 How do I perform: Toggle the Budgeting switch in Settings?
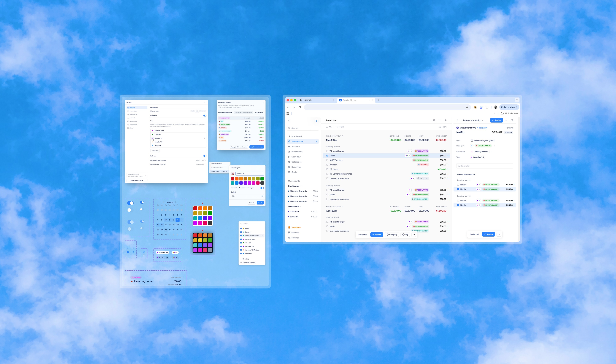[205, 116]
